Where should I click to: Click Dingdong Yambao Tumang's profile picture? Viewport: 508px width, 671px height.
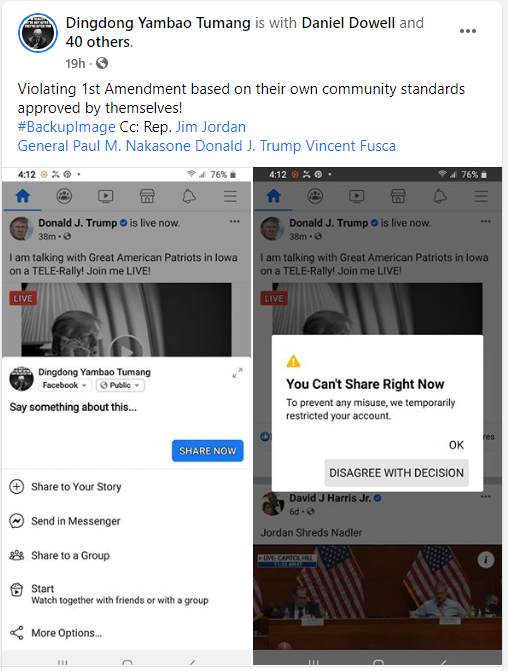pyautogui.click(x=38, y=33)
